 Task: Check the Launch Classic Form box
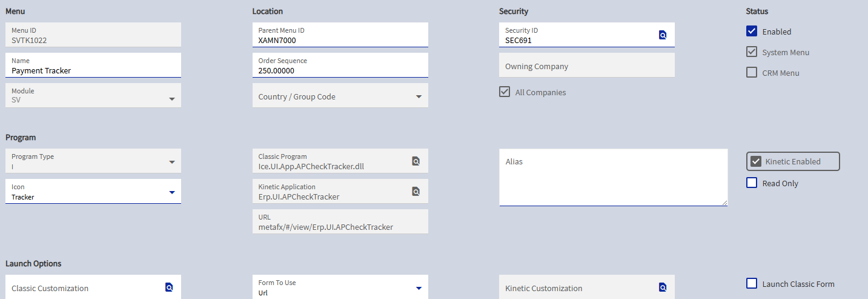click(752, 283)
